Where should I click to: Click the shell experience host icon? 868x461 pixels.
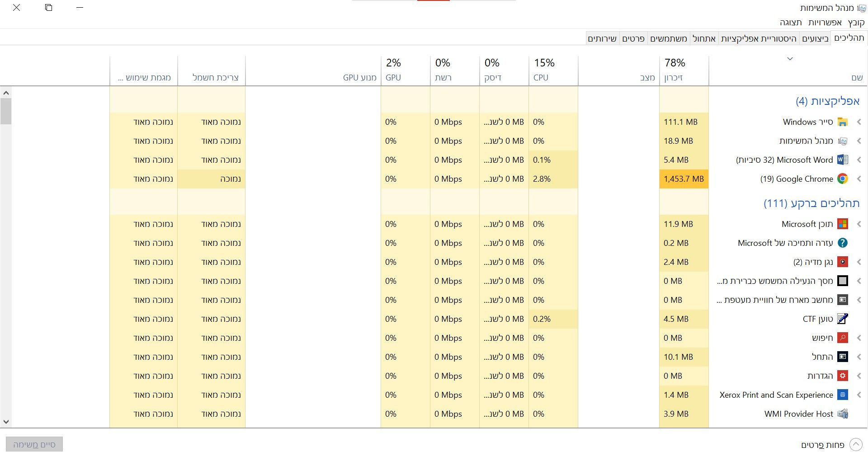coord(842,300)
